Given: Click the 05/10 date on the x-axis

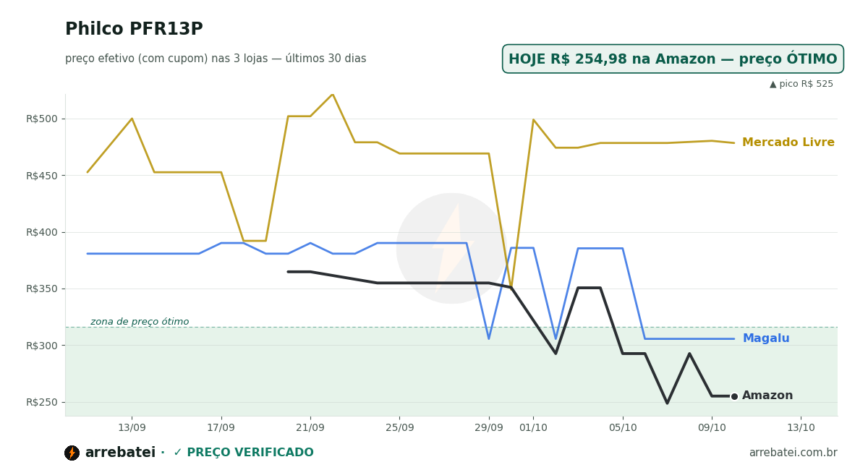Looking at the screenshot, I should coord(623,428).
